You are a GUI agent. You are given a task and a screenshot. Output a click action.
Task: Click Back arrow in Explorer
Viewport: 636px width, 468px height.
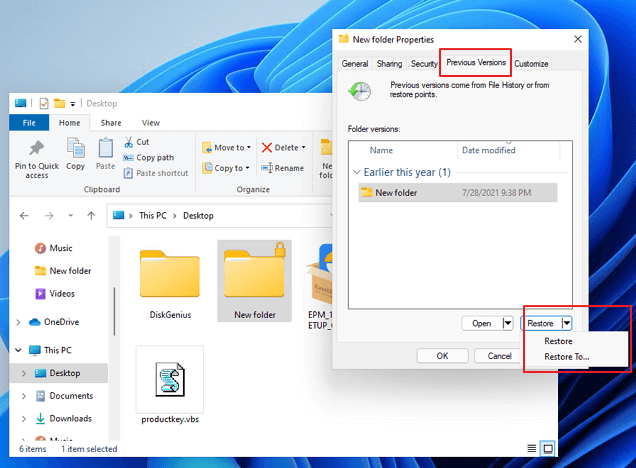point(24,216)
